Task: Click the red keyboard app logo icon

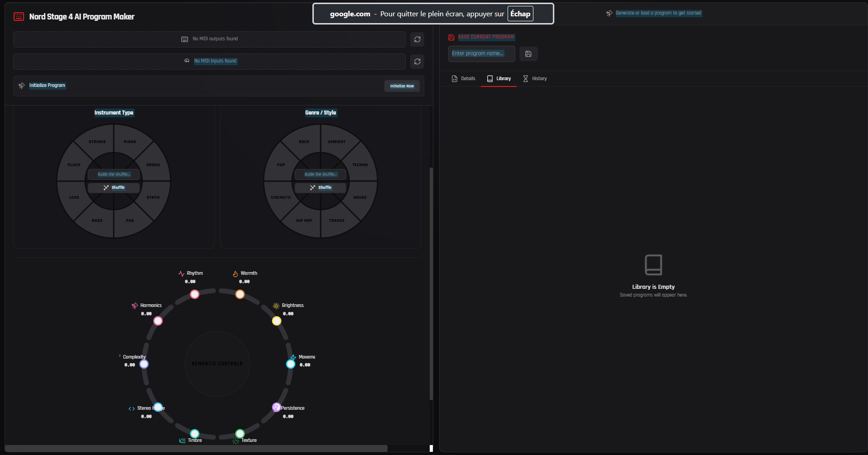Action: (x=19, y=17)
